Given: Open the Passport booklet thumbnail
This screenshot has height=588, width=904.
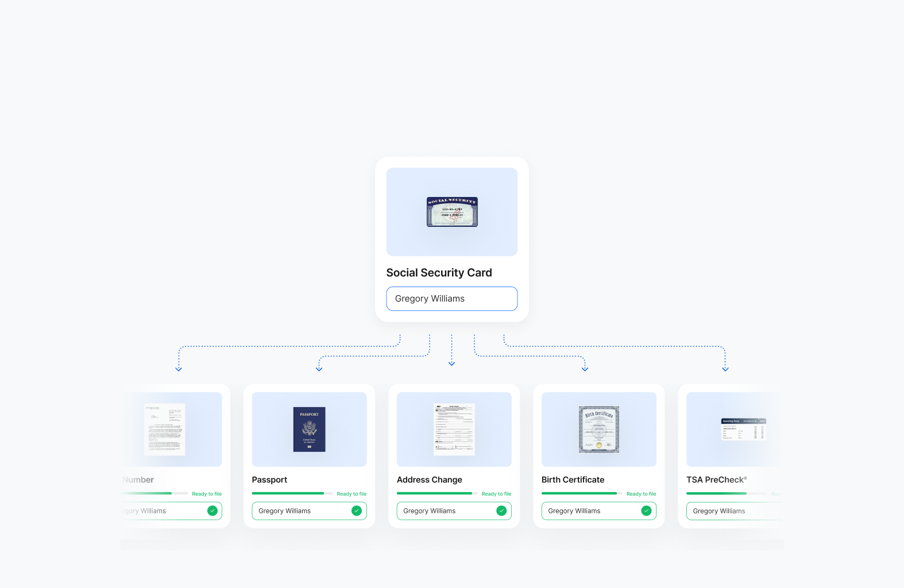Looking at the screenshot, I should pyautogui.click(x=310, y=430).
